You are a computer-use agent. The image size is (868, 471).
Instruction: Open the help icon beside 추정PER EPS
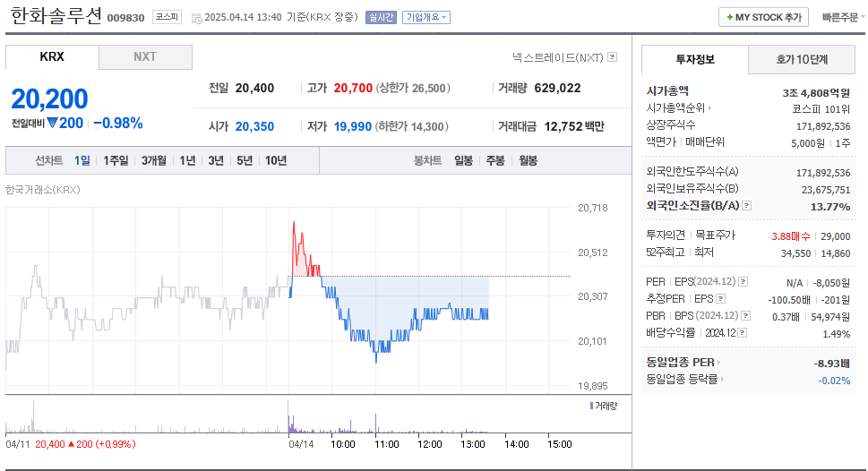(721, 299)
